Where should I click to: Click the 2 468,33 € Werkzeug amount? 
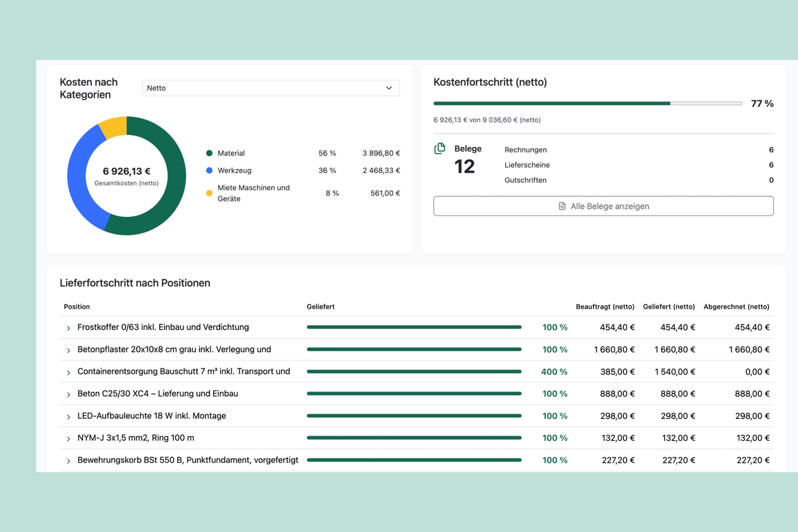pos(381,170)
